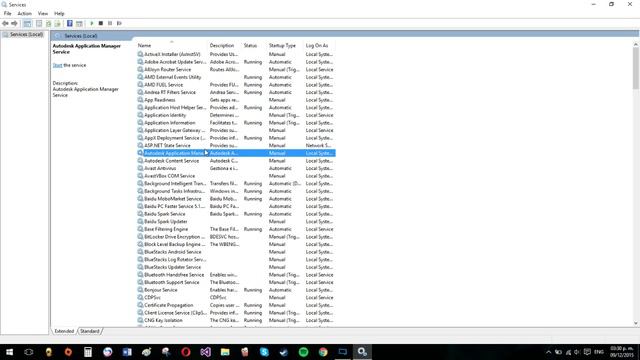Viewport: 640px width, 360px height.
Task: Open the Calculator from the taskbar
Action: [x=88, y=352]
